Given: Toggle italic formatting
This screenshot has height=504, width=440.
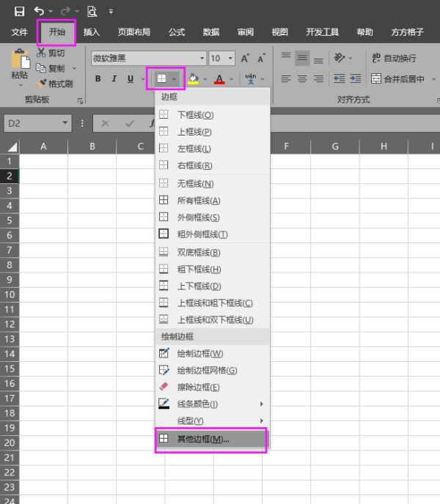Looking at the screenshot, I should tap(114, 79).
